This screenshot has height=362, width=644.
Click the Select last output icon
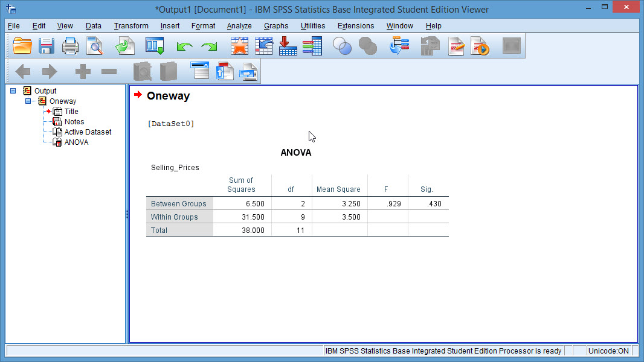pyautogui.click(x=399, y=46)
